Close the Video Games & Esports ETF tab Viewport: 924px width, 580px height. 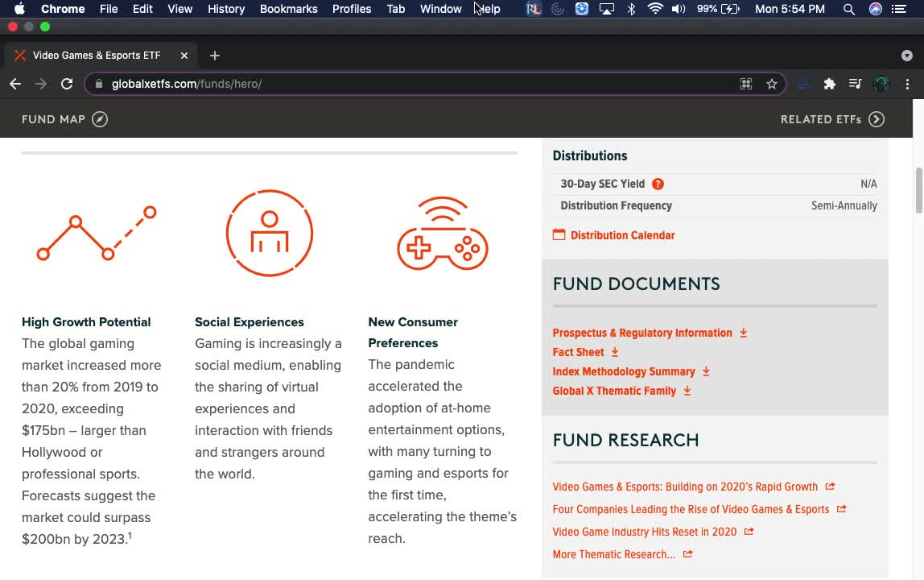pyautogui.click(x=184, y=56)
